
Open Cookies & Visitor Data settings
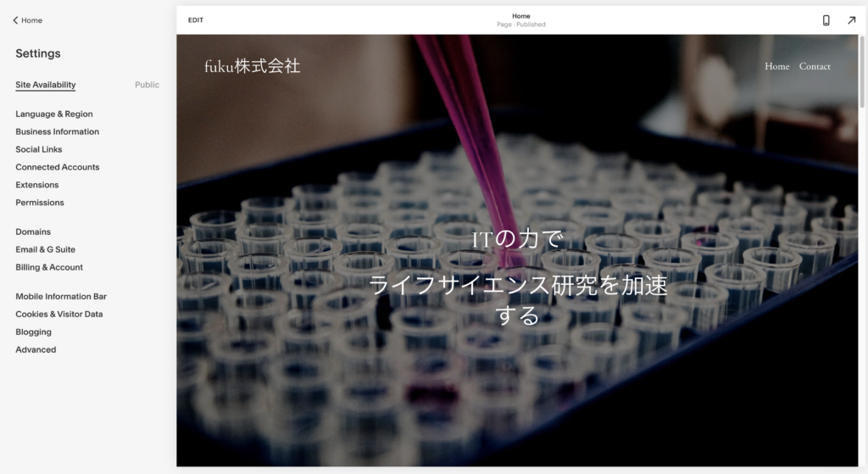[59, 315]
